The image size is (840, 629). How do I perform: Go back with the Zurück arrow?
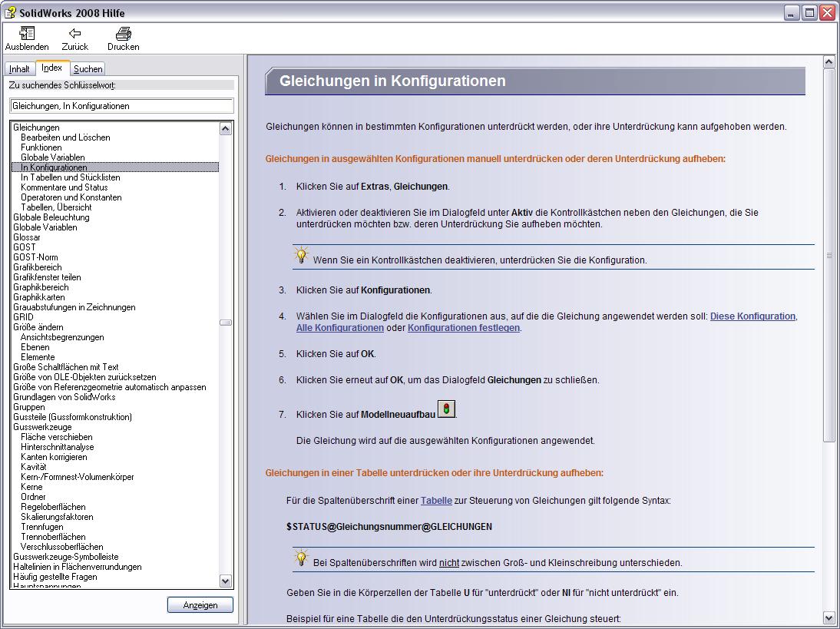click(74, 33)
